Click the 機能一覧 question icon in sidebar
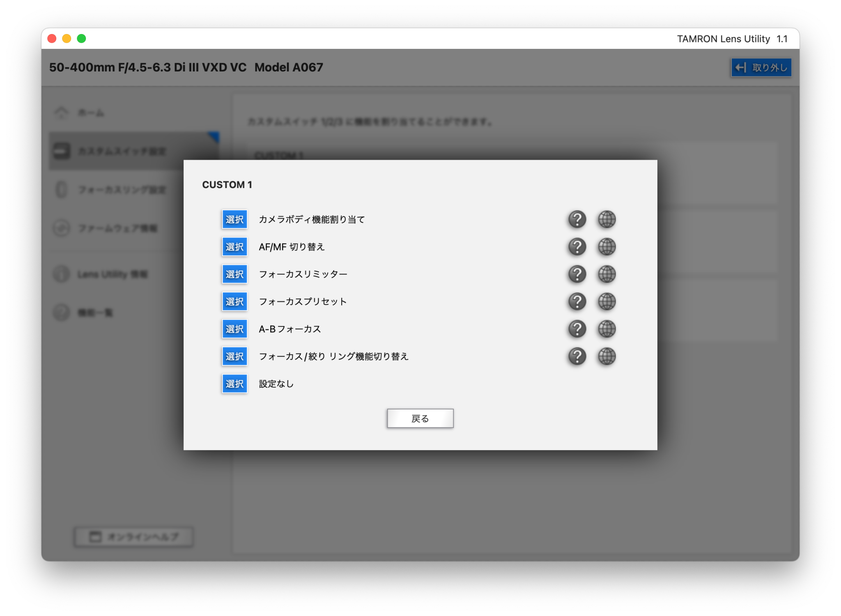Viewport: 841px width, 616px height. (x=62, y=313)
